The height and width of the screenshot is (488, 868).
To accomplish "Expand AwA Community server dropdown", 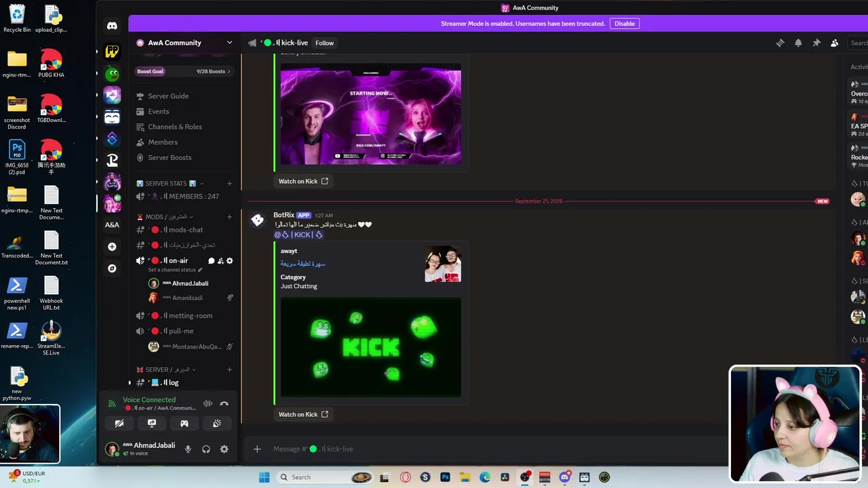I will click(x=229, y=43).
